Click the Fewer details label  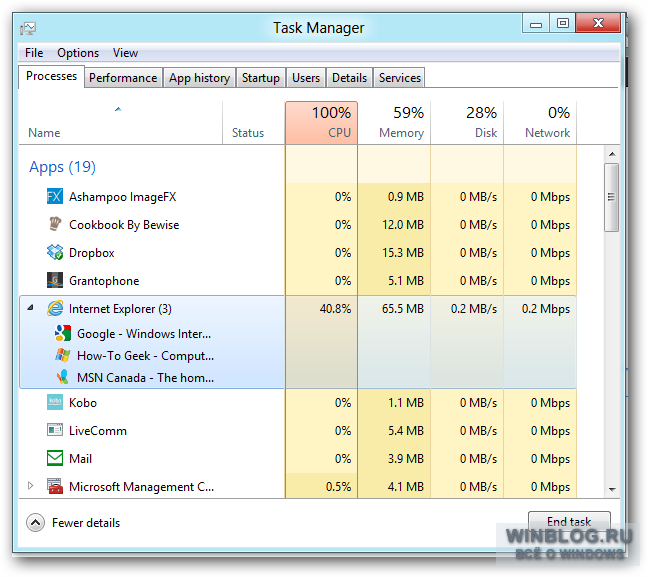(86, 523)
